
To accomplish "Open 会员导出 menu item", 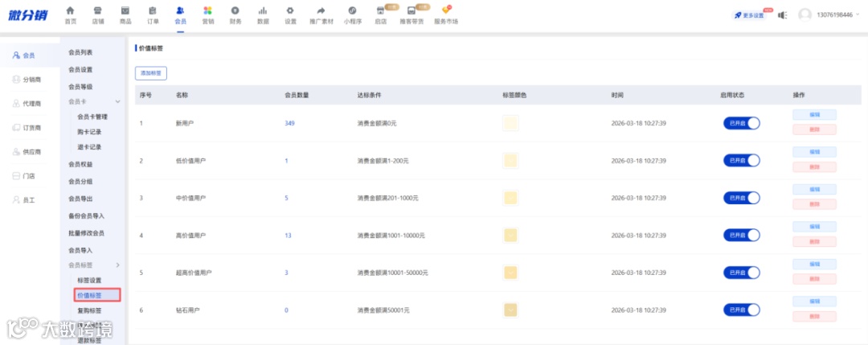I will pos(81,199).
